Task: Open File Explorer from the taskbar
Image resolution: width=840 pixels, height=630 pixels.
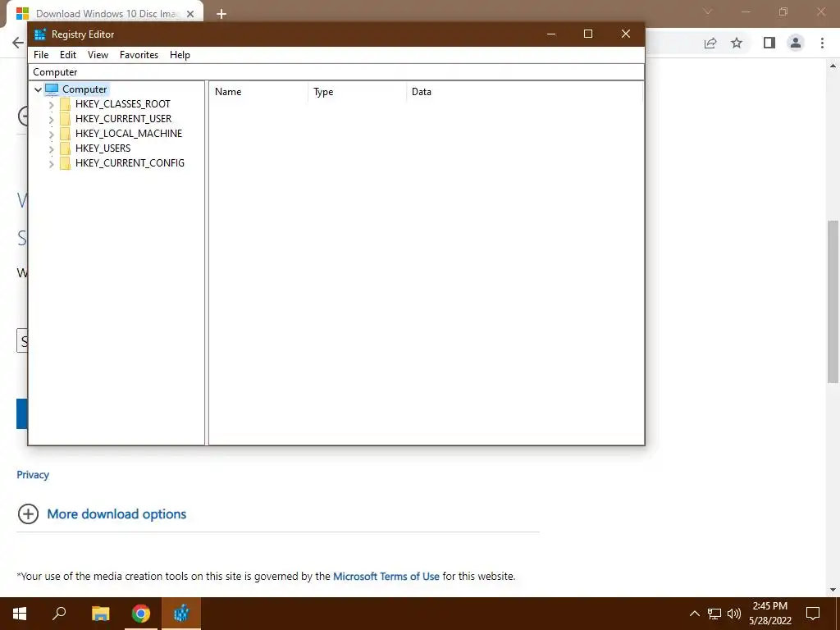Action: pyautogui.click(x=100, y=614)
